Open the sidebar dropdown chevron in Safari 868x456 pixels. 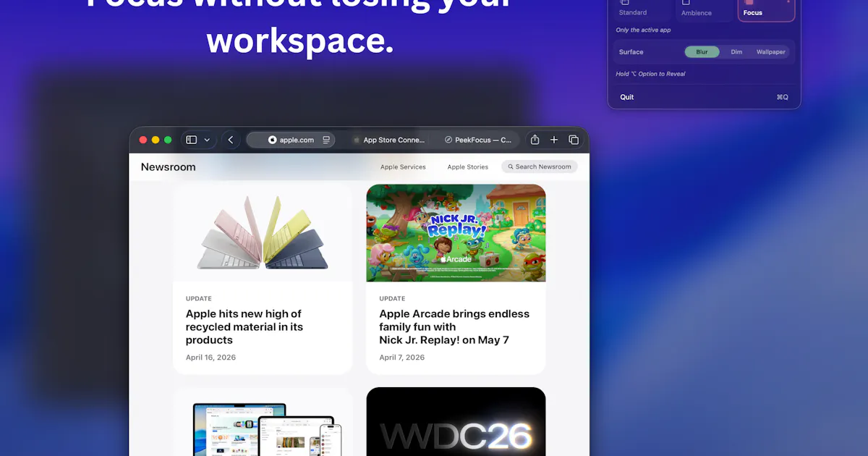pos(207,140)
